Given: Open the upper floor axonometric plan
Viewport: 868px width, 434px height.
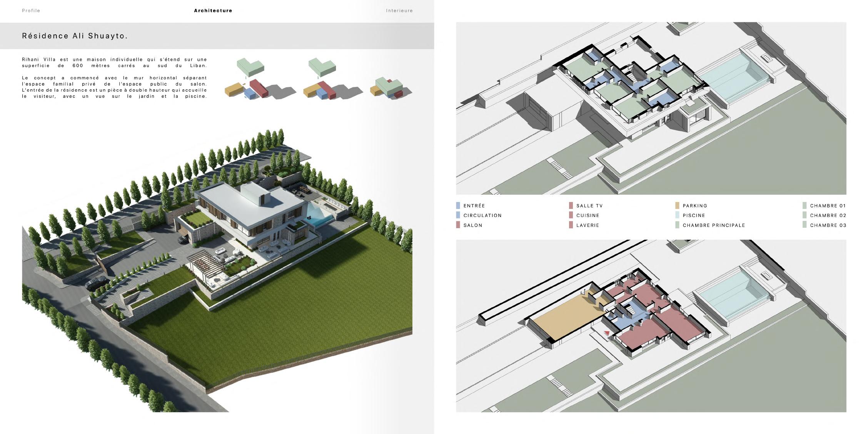Looking at the screenshot, I should point(651,108).
